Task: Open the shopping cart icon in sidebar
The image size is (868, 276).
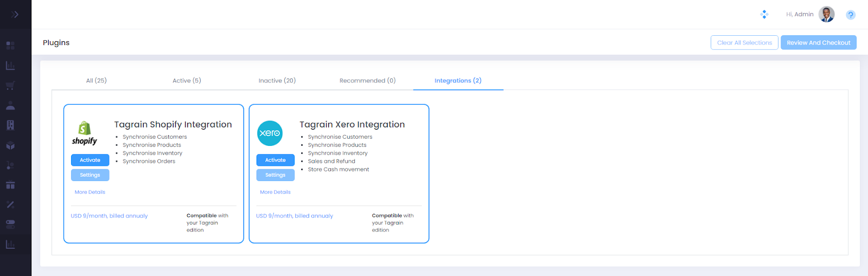Action: click(x=10, y=86)
